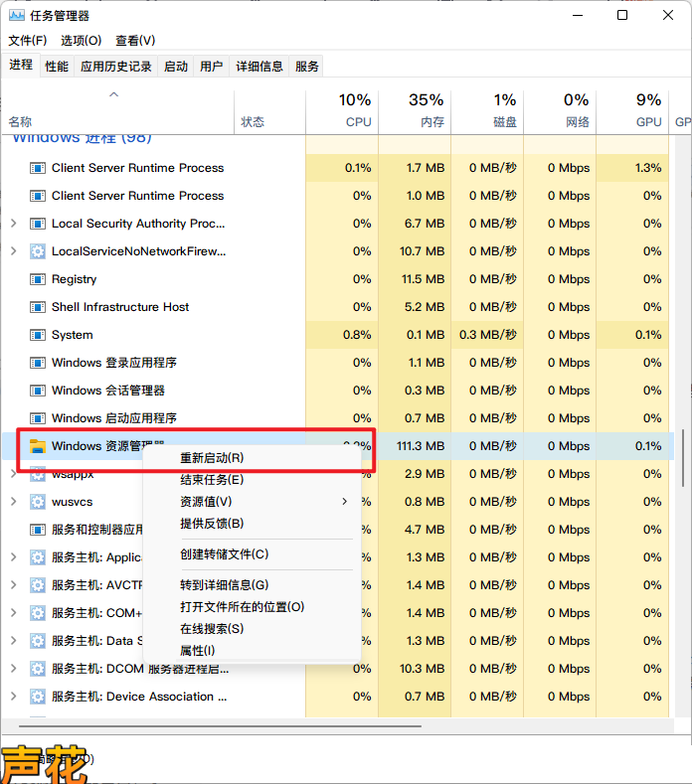Switch to the 详细信息 tab
692x784 pixels.
[259, 66]
